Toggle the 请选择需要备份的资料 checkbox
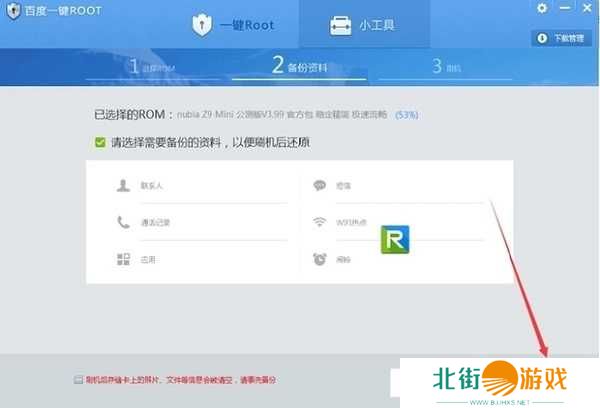600x408 pixels. (x=100, y=143)
